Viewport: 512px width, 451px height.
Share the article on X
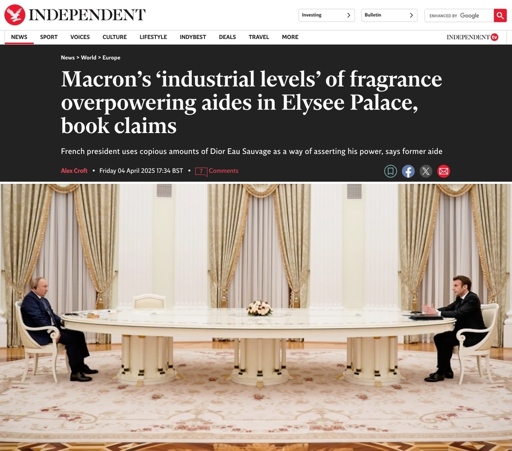pos(426,171)
